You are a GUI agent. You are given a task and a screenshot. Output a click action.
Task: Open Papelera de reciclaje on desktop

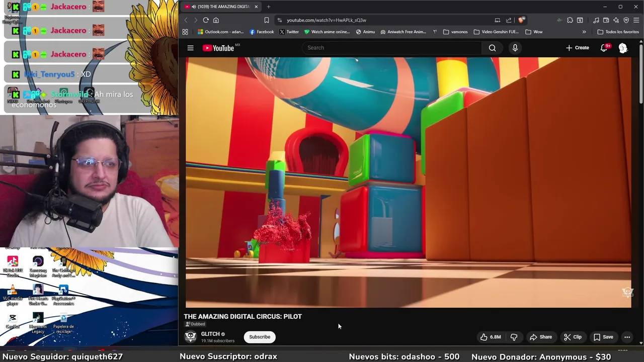pos(63,323)
